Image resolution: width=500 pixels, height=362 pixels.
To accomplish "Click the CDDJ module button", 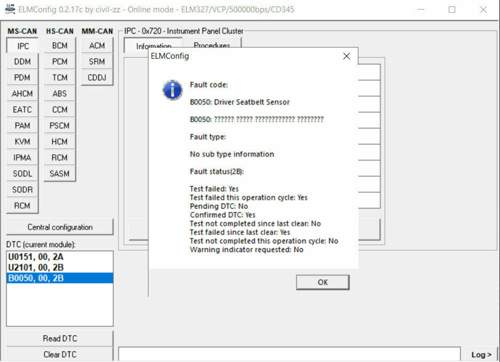I will point(97,78).
